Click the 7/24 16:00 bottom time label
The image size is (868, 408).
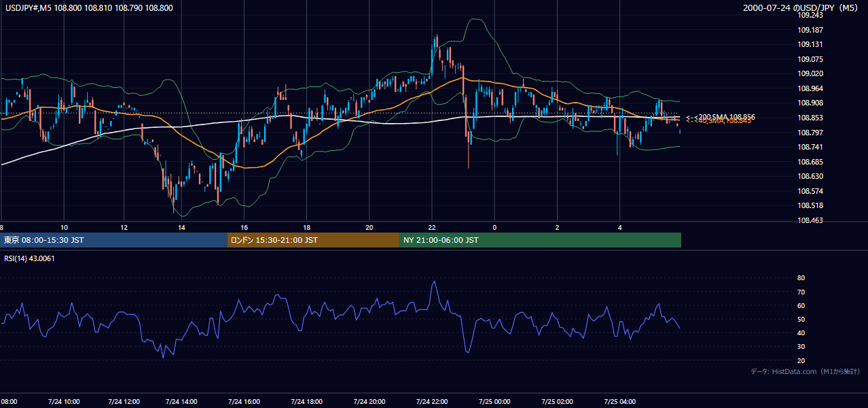(245, 402)
